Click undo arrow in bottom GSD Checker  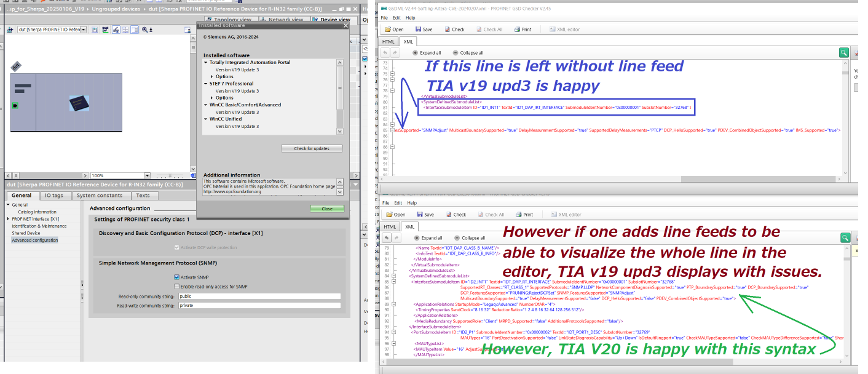click(x=386, y=238)
